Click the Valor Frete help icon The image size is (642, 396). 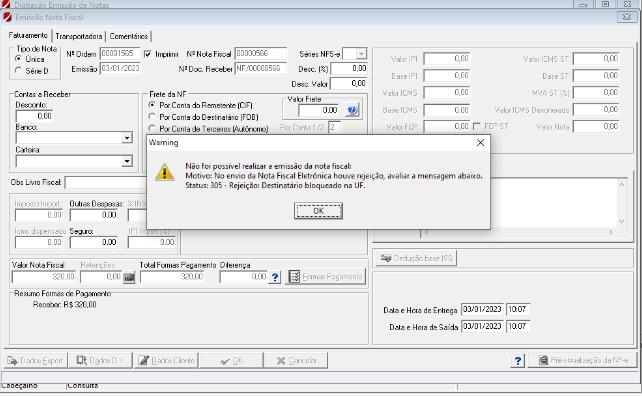352,110
